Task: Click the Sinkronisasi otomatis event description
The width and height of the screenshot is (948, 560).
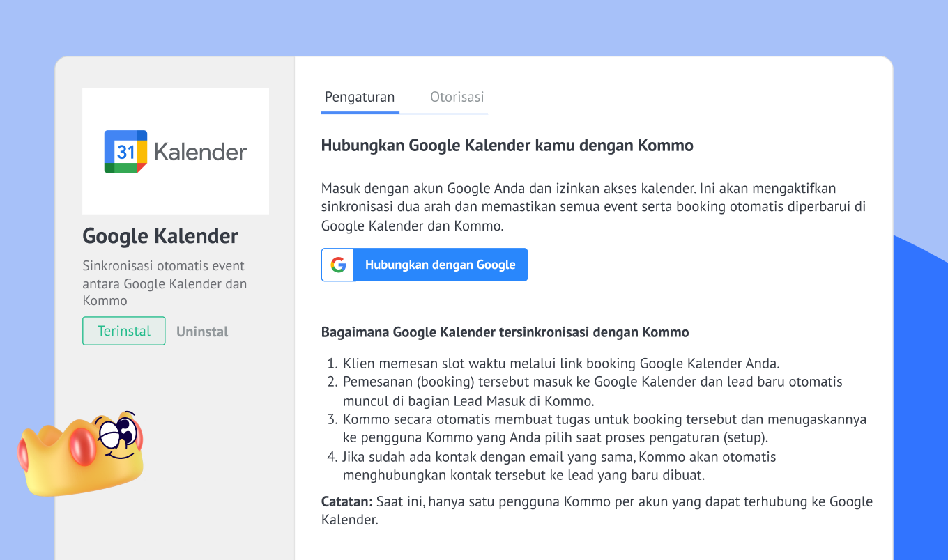Action: (165, 283)
